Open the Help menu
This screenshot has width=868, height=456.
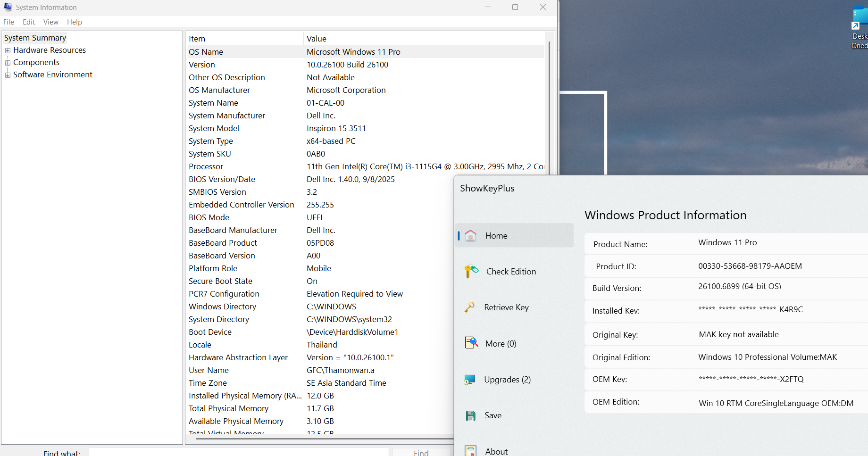pos(74,22)
